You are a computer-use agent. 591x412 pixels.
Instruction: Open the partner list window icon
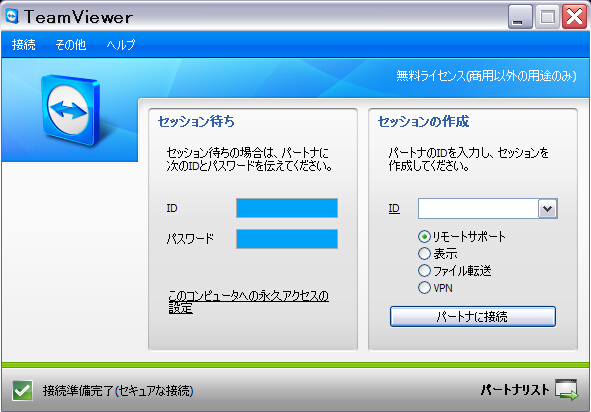coord(567,389)
